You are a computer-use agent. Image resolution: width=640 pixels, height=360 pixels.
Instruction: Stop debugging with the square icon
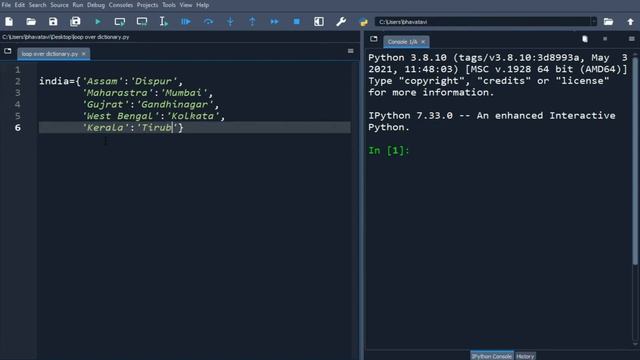point(297,22)
